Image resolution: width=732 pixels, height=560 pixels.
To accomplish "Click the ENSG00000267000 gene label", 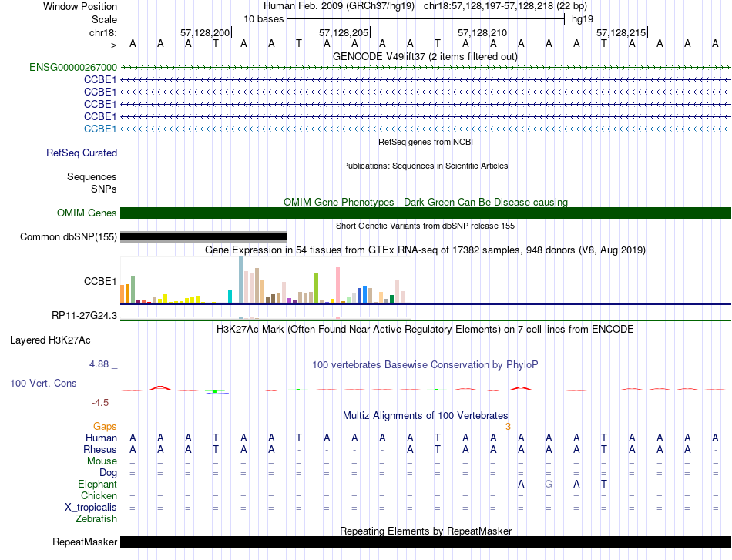I will pyautogui.click(x=73, y=68).
